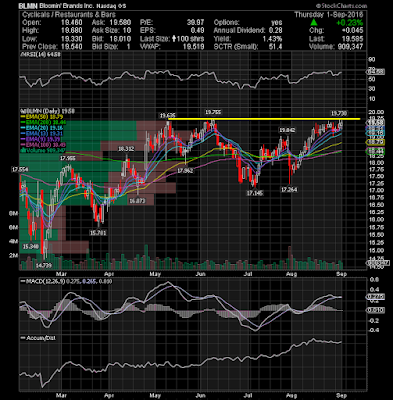The width and height of the screenshot is (393, 400).
Task: Click the Accum/Dist indicator label
Action: pos(38,338)
